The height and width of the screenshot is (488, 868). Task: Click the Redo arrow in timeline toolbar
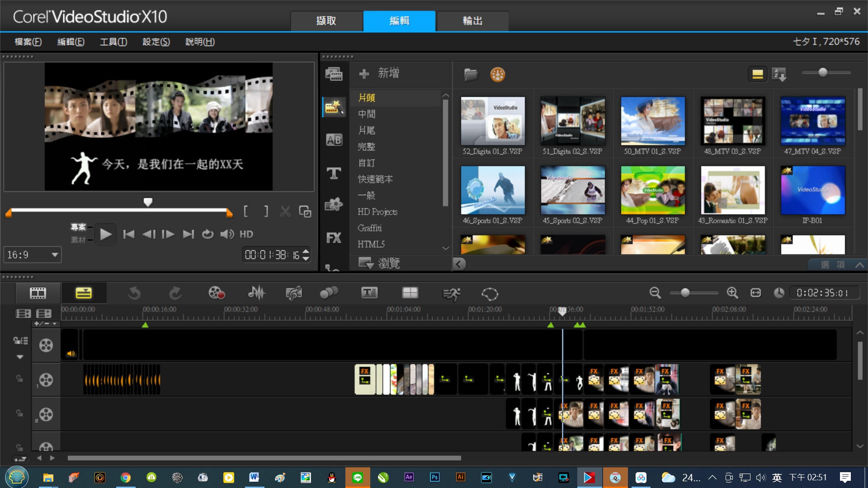click(x=175, y=294)
